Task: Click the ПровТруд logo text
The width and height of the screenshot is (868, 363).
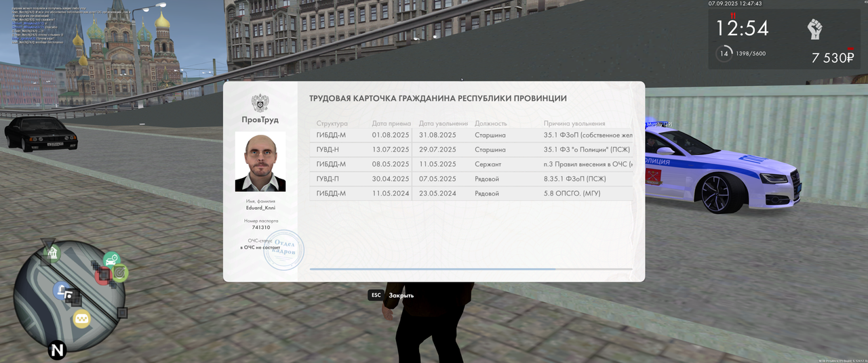Action: tap(260, 120)
